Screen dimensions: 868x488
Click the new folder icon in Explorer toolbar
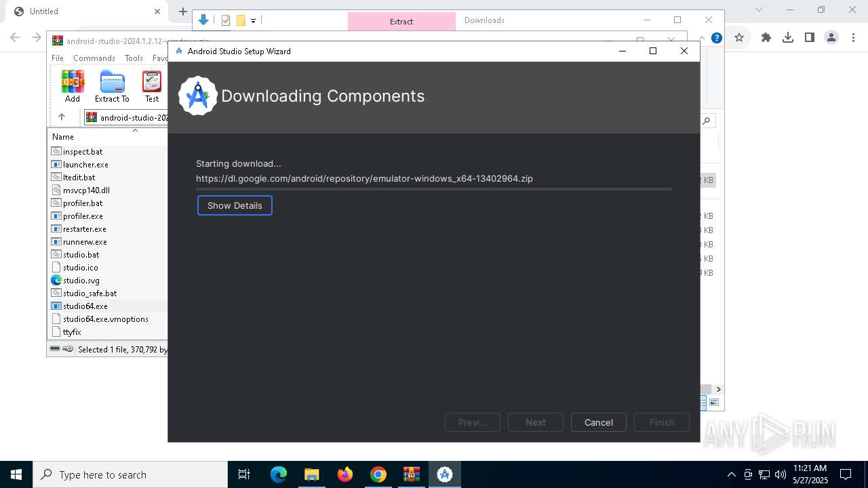241,20
